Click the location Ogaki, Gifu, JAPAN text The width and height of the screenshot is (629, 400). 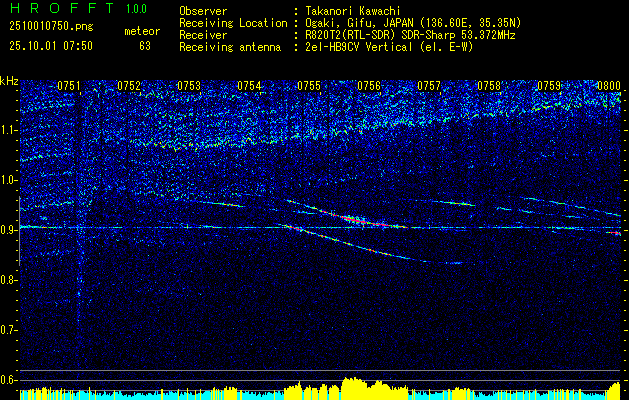click(x=413, y=23)
